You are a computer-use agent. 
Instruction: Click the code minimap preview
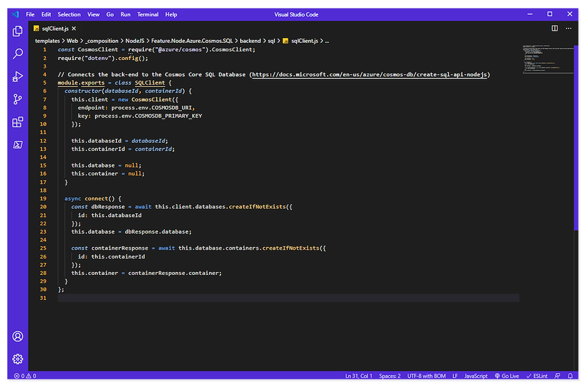548,59
